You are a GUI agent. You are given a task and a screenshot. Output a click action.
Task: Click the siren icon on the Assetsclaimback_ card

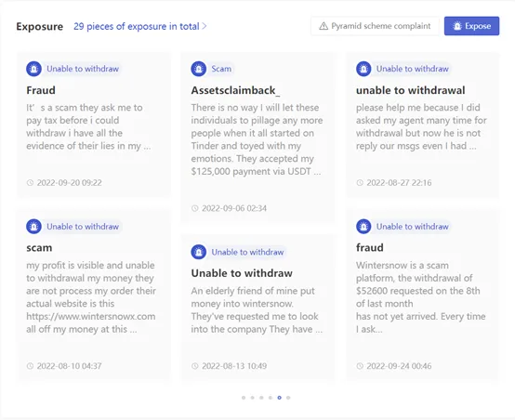tap(199, 69)
